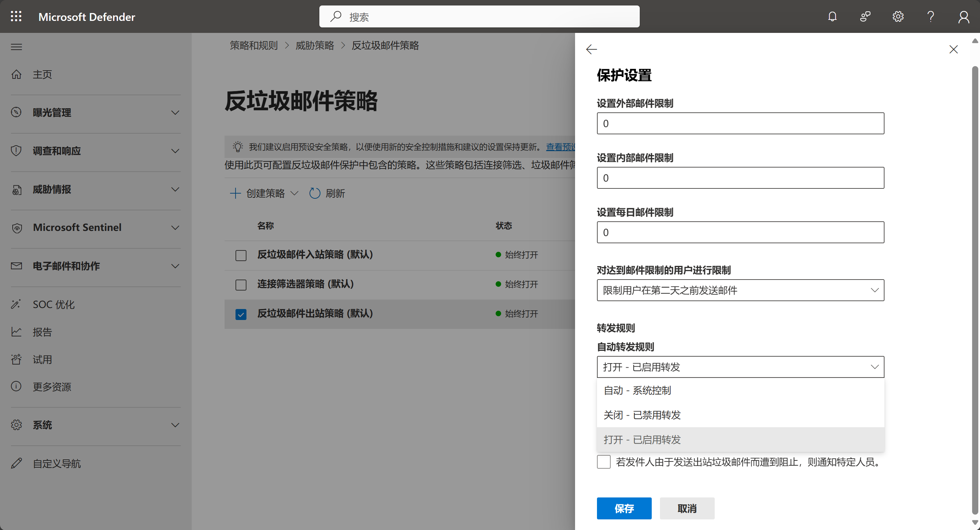Select 打开 - 已启用转发 list option
980x530 pixels.
(740, 439)
